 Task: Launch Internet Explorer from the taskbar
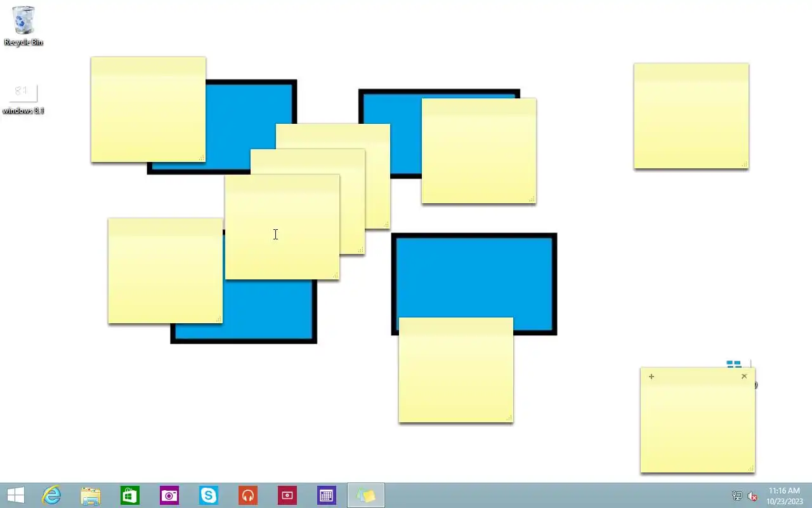pyautogui.click(x=51, y=495)
